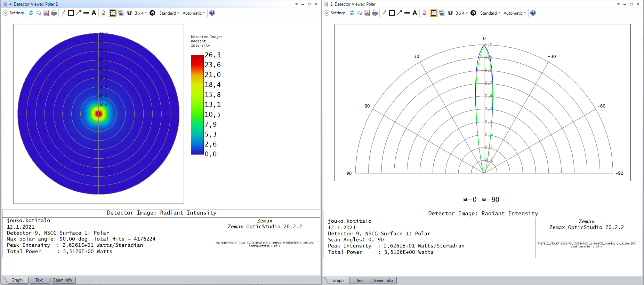Open the window options arrow of the Detector Viewer: Polar title bar
Viewport: 644px width, 285px height.
pos(618,4)
